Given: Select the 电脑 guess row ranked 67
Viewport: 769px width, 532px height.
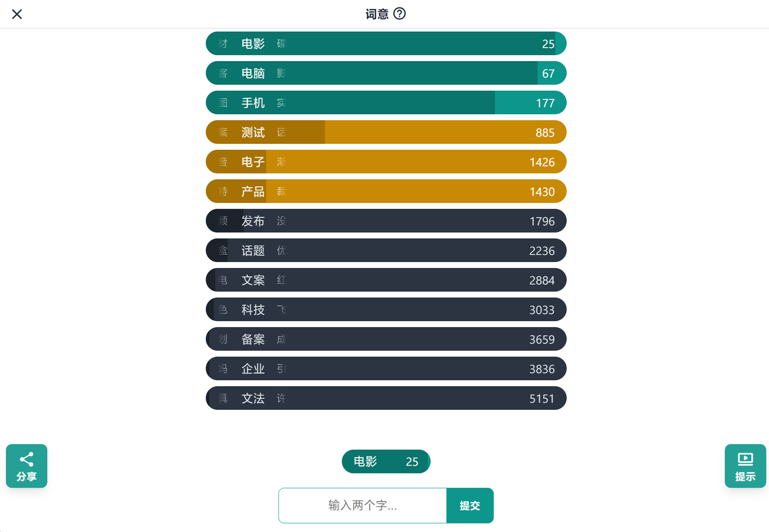Looking at the screenshot, I should (386, 73).
